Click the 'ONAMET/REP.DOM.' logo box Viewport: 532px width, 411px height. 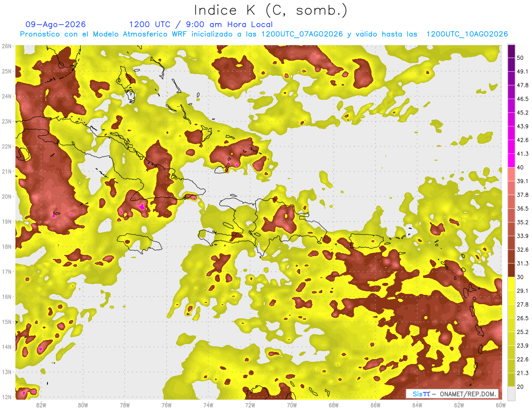pyautogui.click(x=452, y=394)
